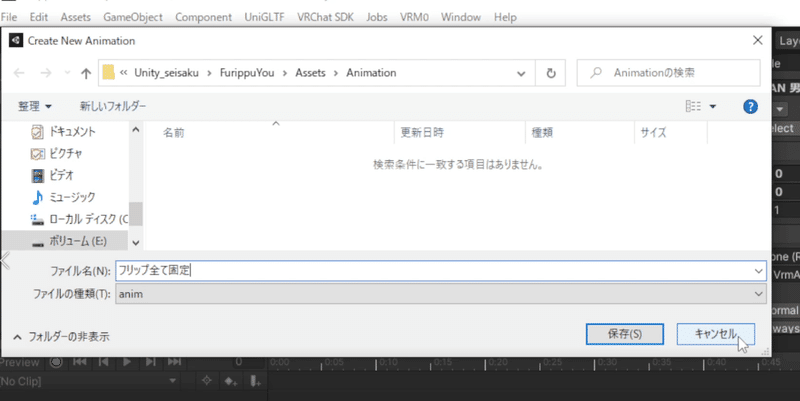Jump to first keyframe in Animation window
This screenshot has height=401, width=800.
80,362
